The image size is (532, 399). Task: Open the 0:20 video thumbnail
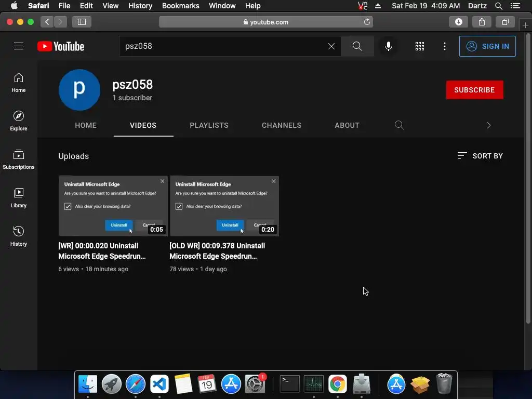click(x=224, y=206)
